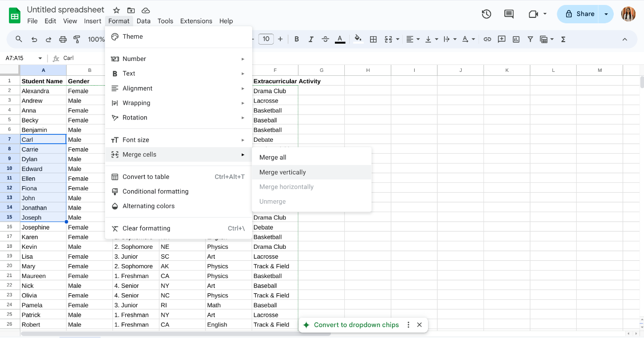
Task: Click the Share button
Action: [x=579, y=14]
